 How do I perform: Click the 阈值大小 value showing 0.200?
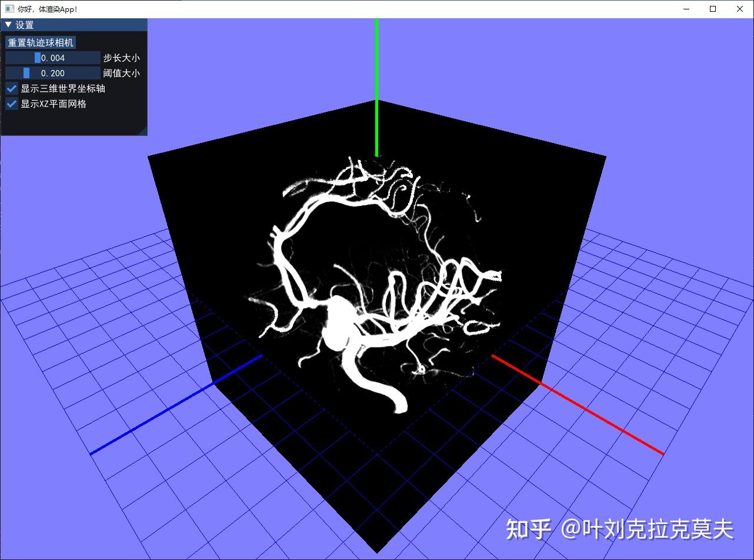[x=52, y=73]
